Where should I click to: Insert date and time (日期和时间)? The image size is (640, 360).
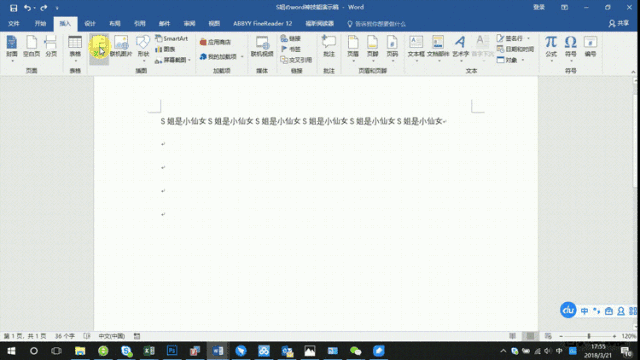(x=516, y=49)
